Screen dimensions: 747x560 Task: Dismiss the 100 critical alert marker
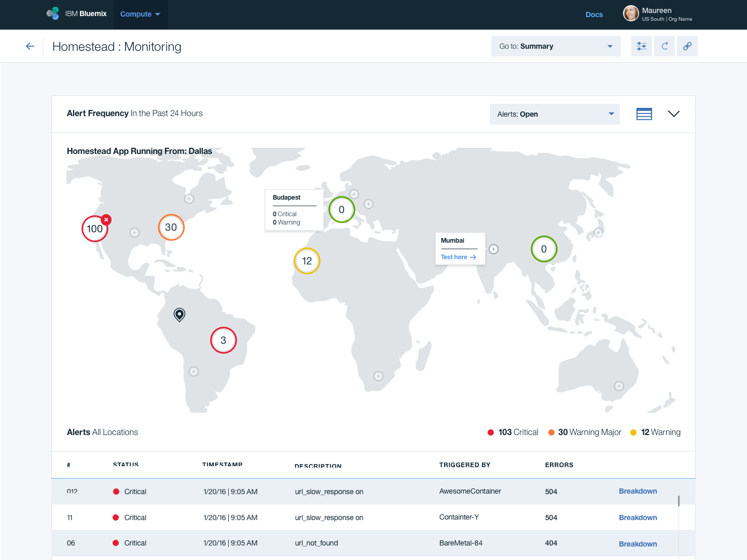pyautogui.click(x=106, y=219)
